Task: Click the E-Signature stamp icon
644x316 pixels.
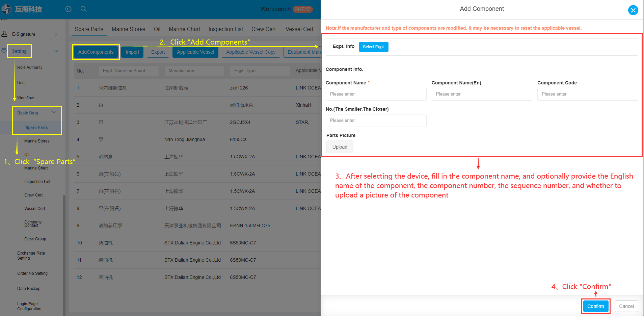Action: pyautogui.click(x=5, y=34)
